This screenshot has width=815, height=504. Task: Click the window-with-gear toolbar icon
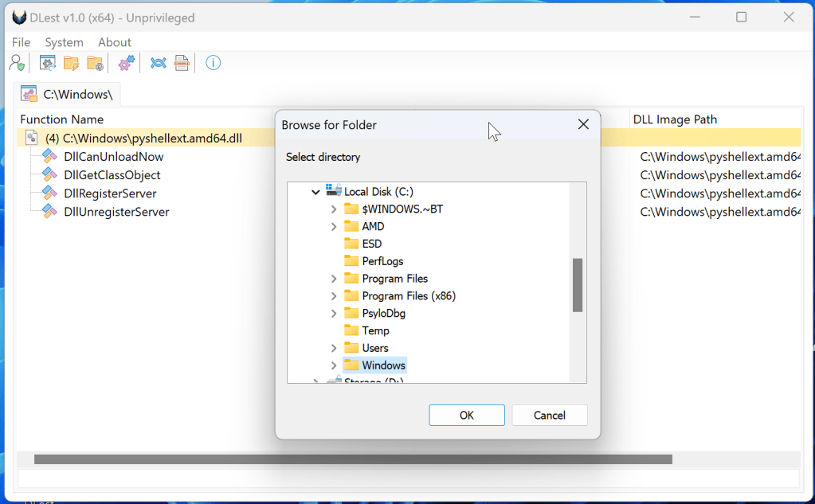point(48,63)
